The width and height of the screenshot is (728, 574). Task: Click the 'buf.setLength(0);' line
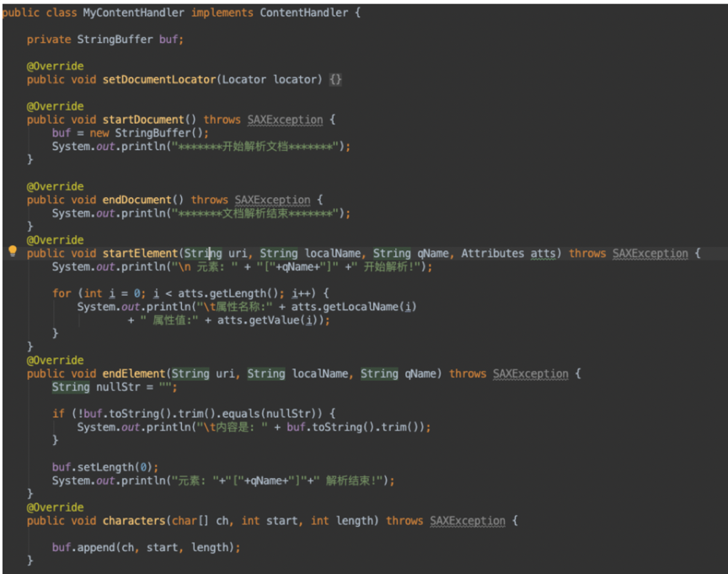[105, 467]
